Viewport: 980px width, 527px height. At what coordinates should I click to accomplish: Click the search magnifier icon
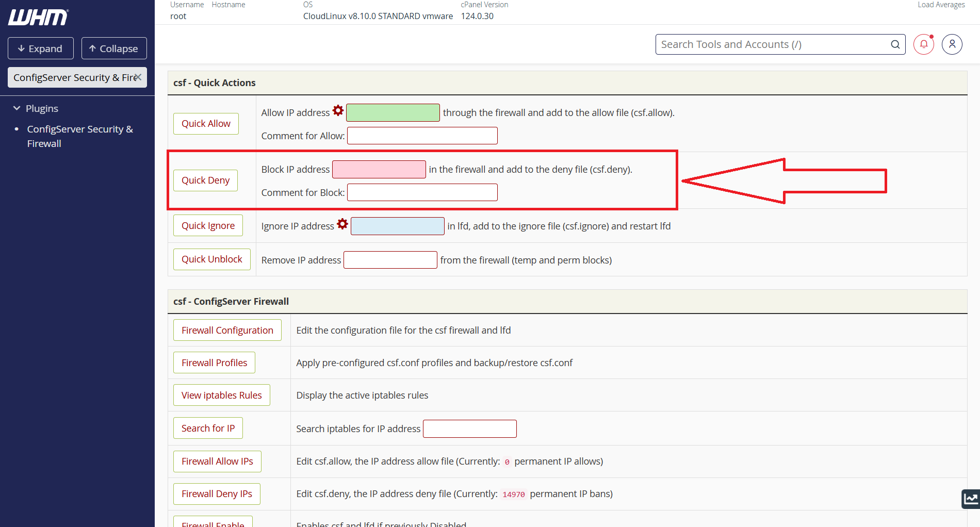click(895, 44)
